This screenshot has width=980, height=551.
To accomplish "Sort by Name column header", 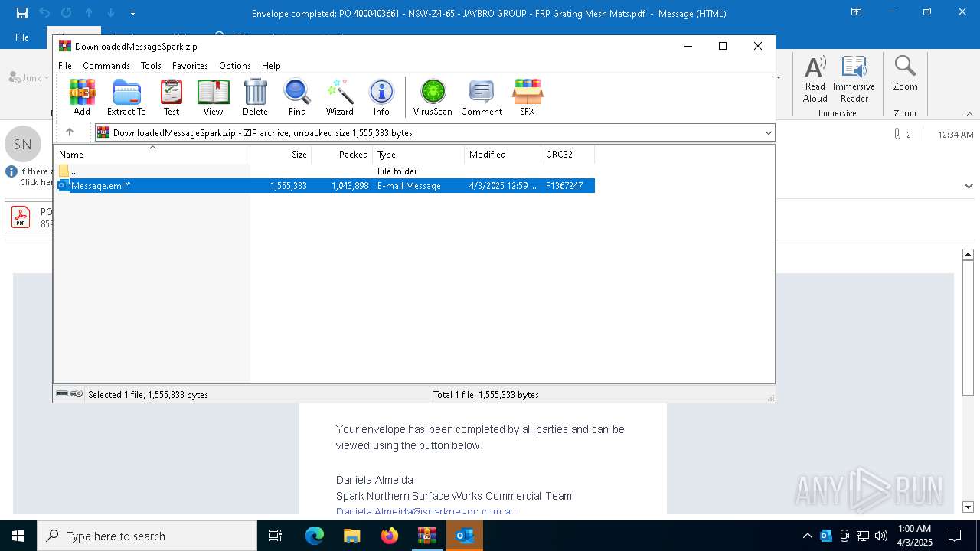I will pos(152,154).
